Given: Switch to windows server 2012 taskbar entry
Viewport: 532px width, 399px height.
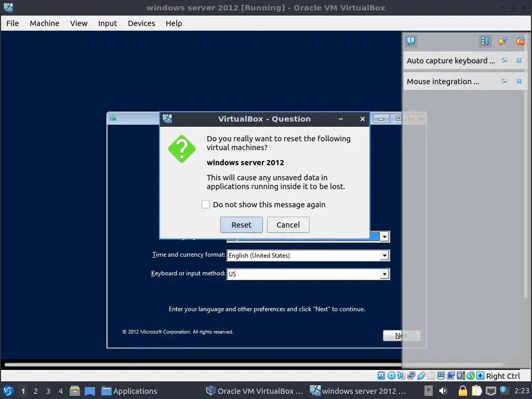Looking at the screenshot, I should click(358, 391).
